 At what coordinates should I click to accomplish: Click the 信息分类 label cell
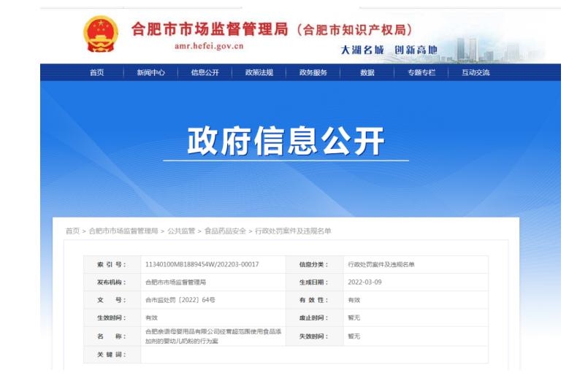315,264
